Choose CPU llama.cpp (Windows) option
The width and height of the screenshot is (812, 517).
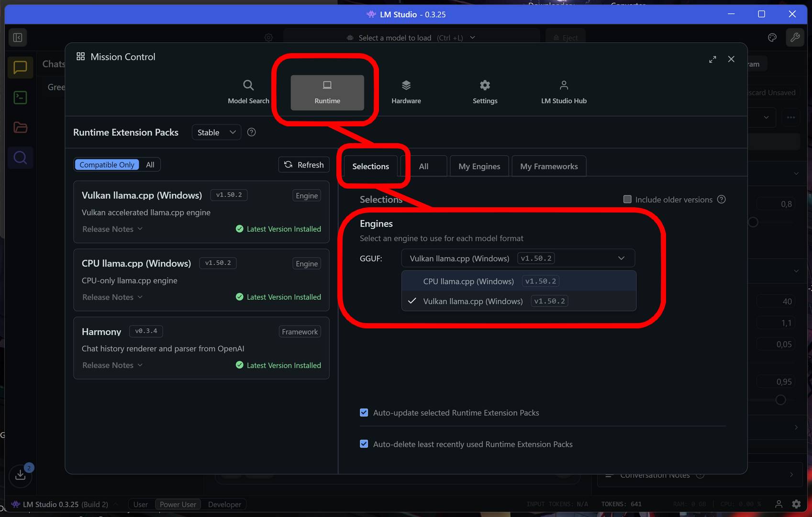(519, 281)
